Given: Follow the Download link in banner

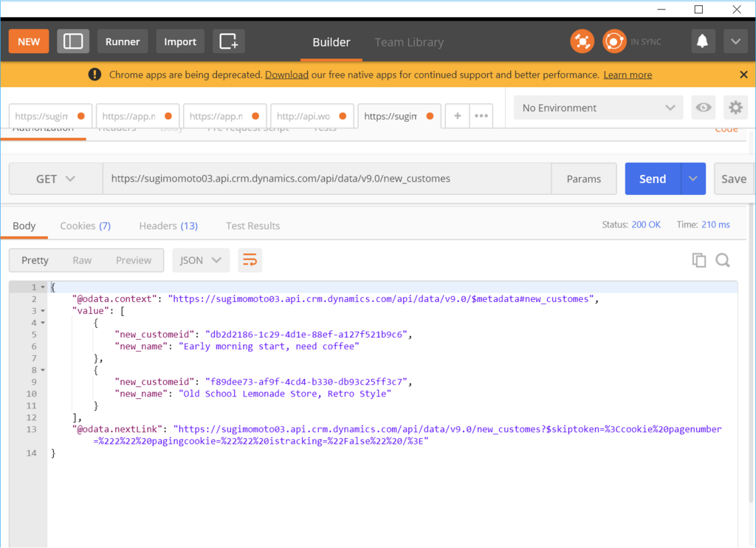Looking at the screenshot, I should click(x=287, y=75).
